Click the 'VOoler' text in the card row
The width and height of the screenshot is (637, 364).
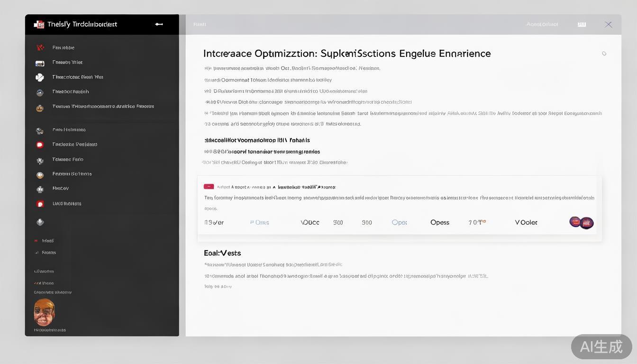[526, 222]
